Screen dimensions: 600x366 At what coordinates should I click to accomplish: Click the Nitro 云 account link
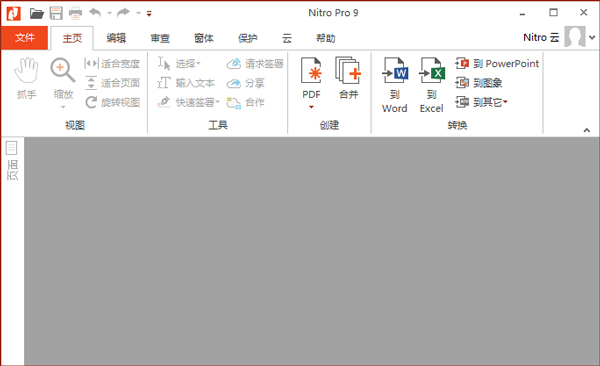(x=541, y=38)
